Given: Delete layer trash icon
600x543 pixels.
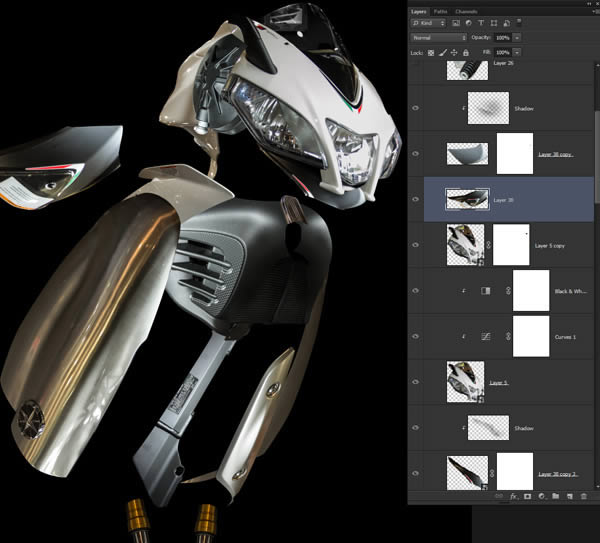Looking at the screenshot, I should click(584, 496).
